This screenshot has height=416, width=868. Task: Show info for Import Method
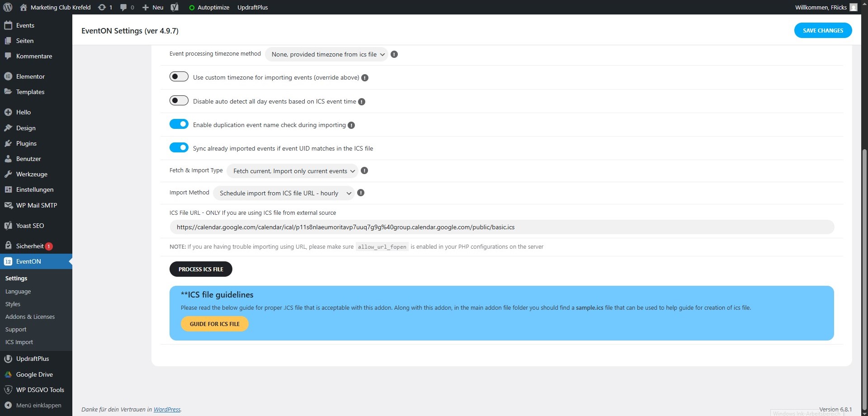point(361,193)
